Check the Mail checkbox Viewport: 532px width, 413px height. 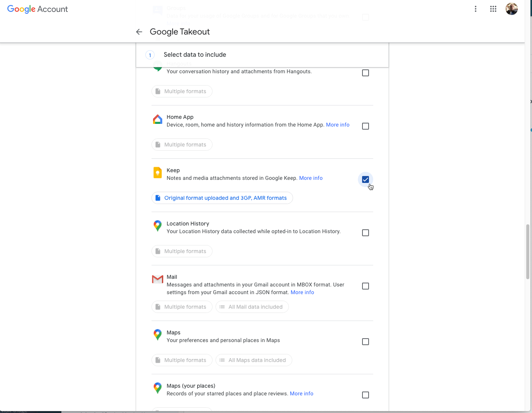[366, 286]
